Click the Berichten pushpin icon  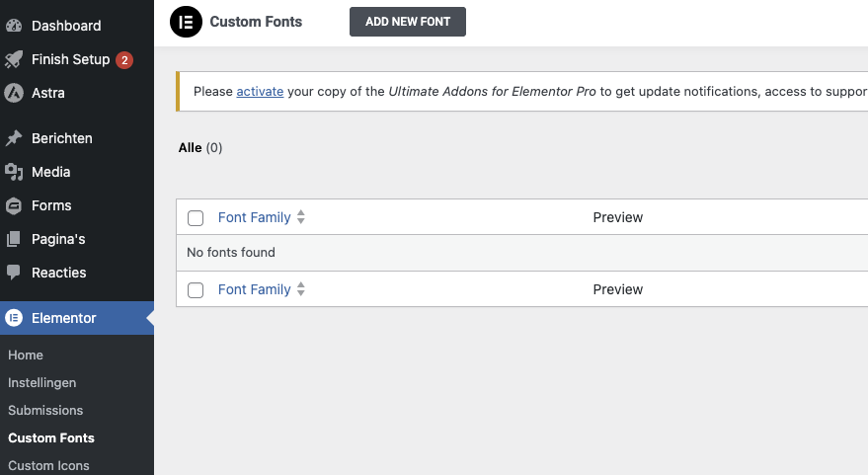[x=14, y=138]
